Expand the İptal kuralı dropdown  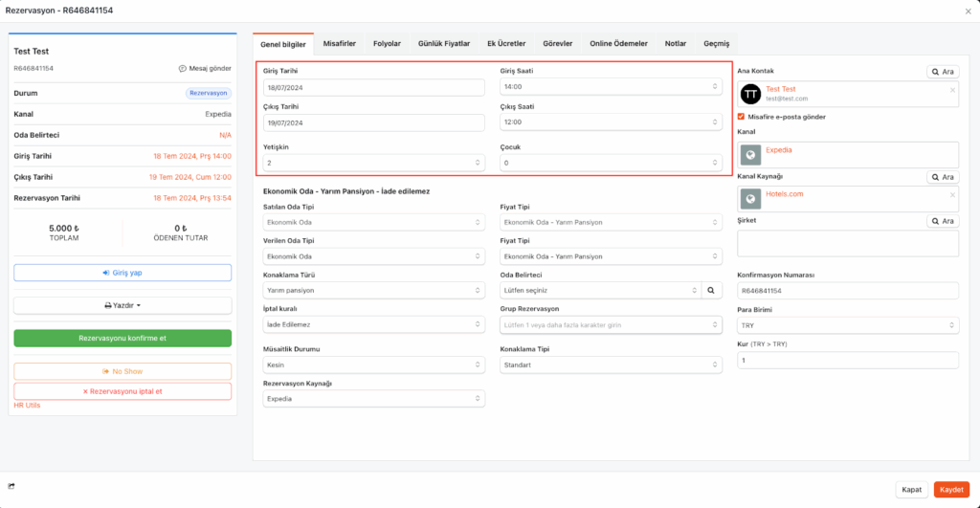pos(374,325)
